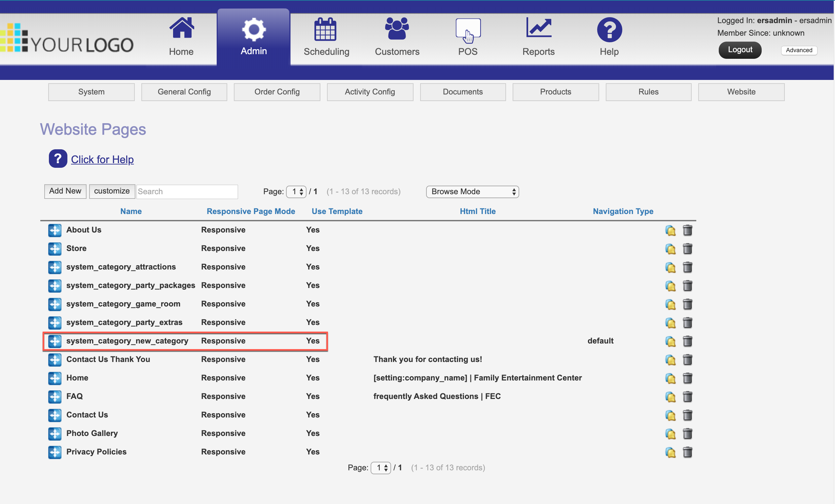Click copy icon for system_category_party_packages

point(670,286)
